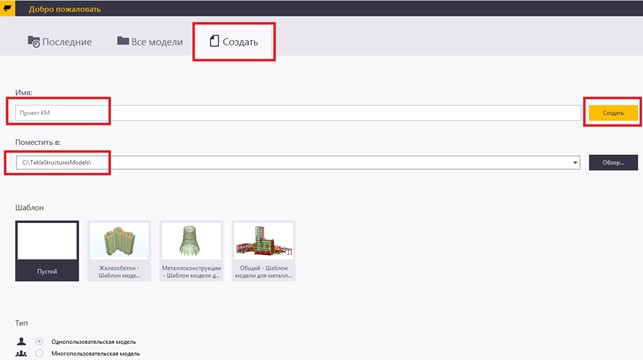Click the Обзор... browse button

[613, 162]
